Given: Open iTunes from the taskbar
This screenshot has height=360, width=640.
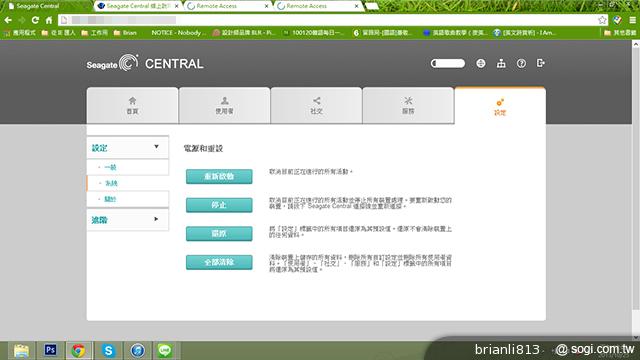Looking at the screenshot, I should coord(138,350).
